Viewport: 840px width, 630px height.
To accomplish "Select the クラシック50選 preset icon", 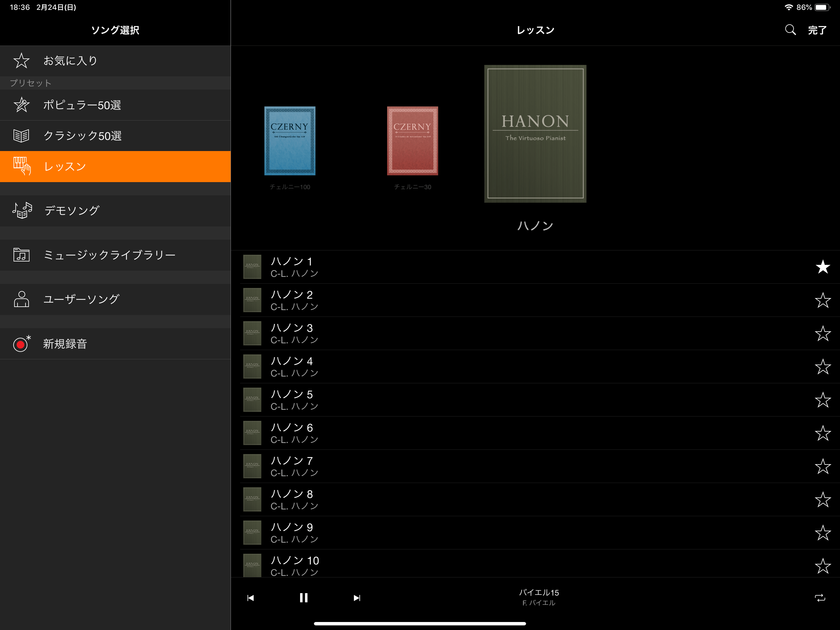I will click(22, 136).
